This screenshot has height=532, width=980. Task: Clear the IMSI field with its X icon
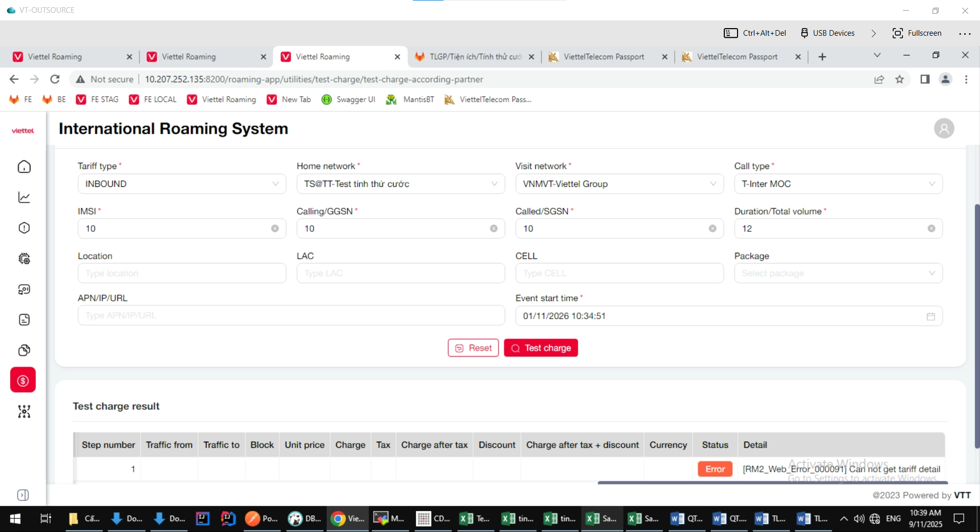(x=275, y=229)
